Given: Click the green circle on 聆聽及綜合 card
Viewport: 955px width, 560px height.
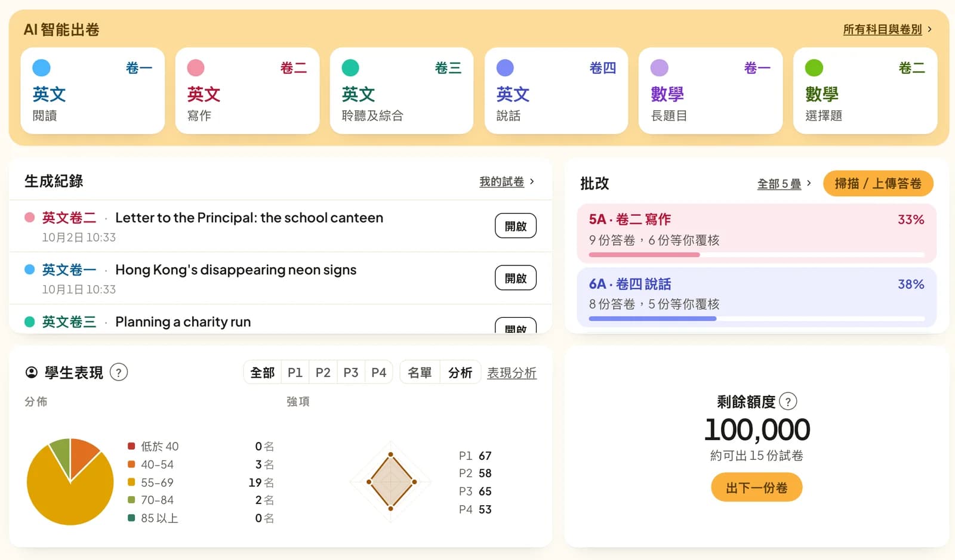Looking at the screenshot, I should click(350, 67).
